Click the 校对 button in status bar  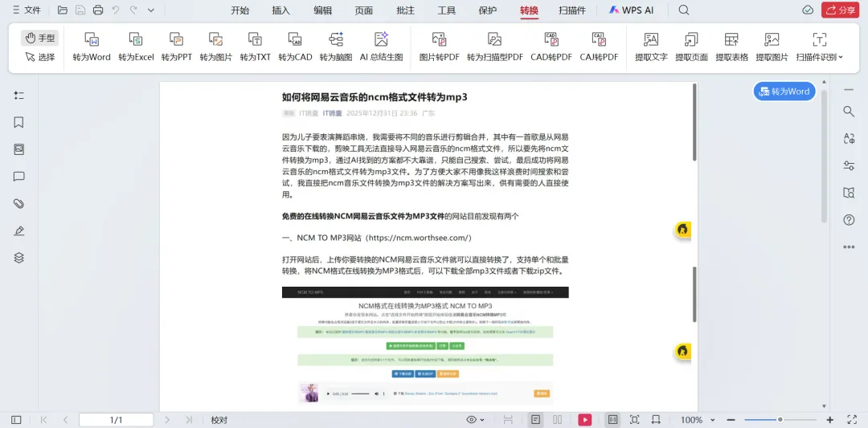(219, 420)
